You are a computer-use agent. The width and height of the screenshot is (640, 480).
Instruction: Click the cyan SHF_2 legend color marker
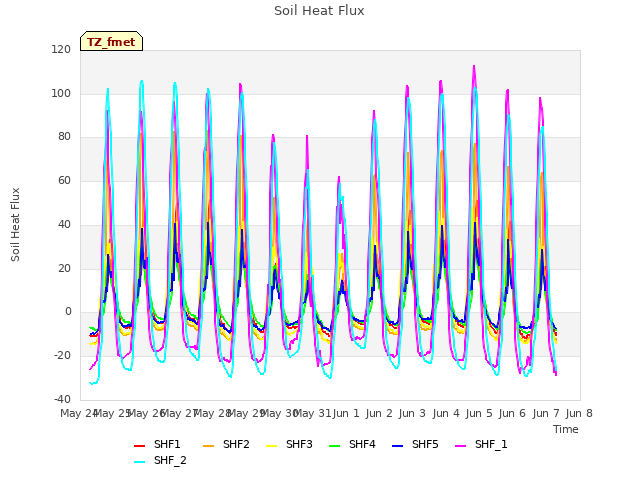(x=140, y=462)
